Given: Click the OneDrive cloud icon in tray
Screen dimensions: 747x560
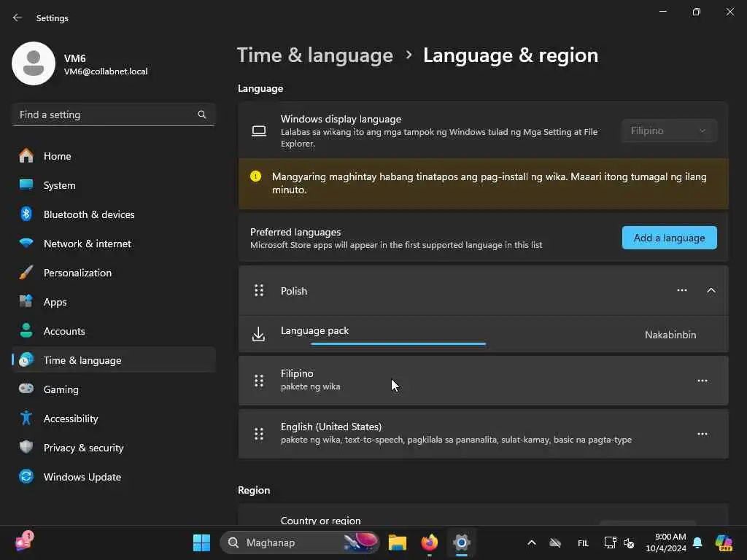Looking at the screenshot, I should [555, 542].
